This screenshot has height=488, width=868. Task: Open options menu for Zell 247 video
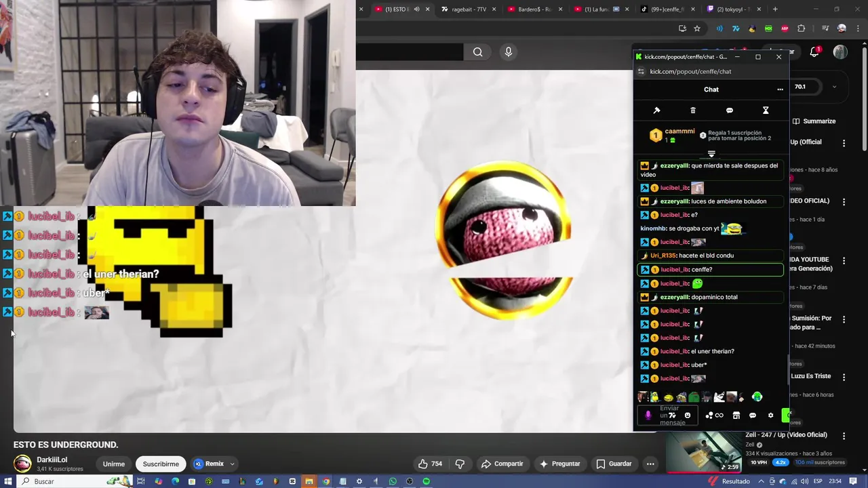pos(844,436)
